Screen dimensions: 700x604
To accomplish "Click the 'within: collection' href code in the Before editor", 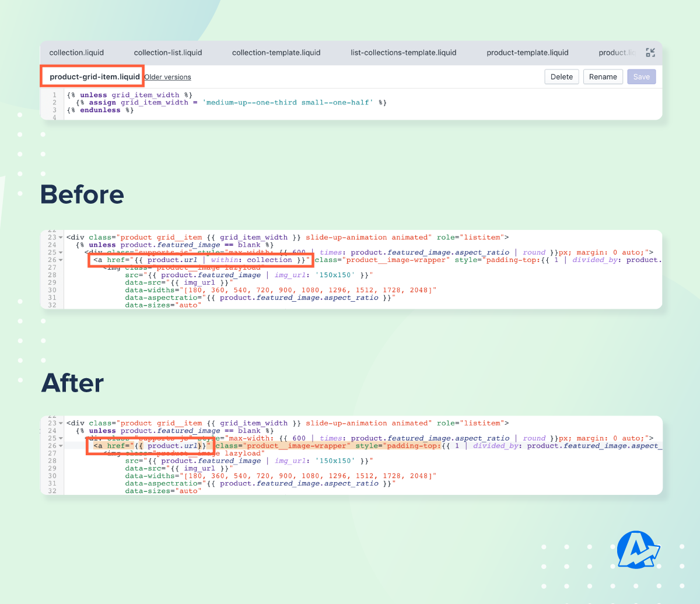I will [202, 260].
